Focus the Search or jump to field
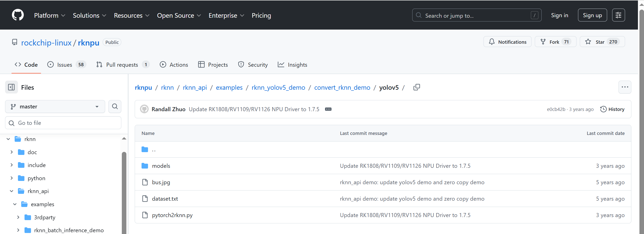Screen dimensions: 644x234 [x=477, y=15]
